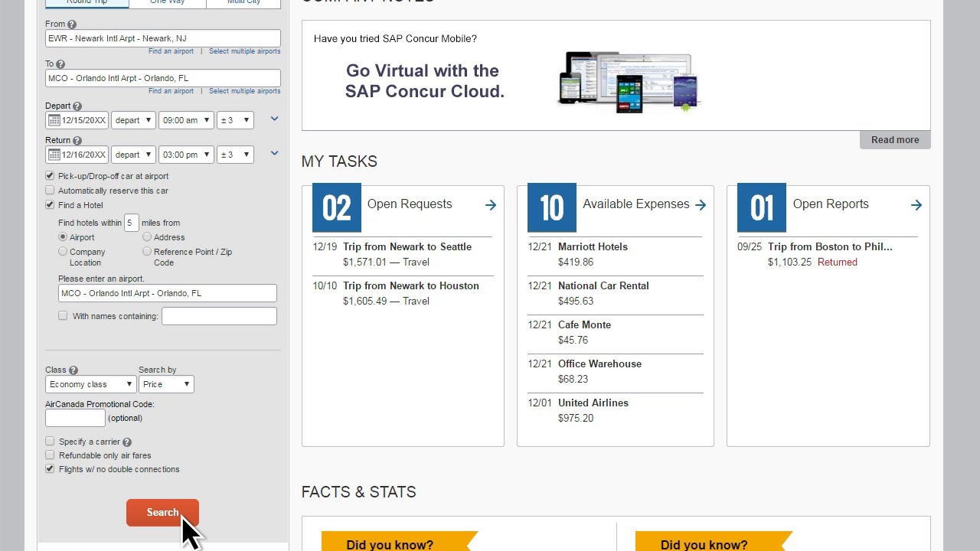The image size is (980, 551).
Task: Open the Open Reports arrow
Action: click(x=916, y=205)
